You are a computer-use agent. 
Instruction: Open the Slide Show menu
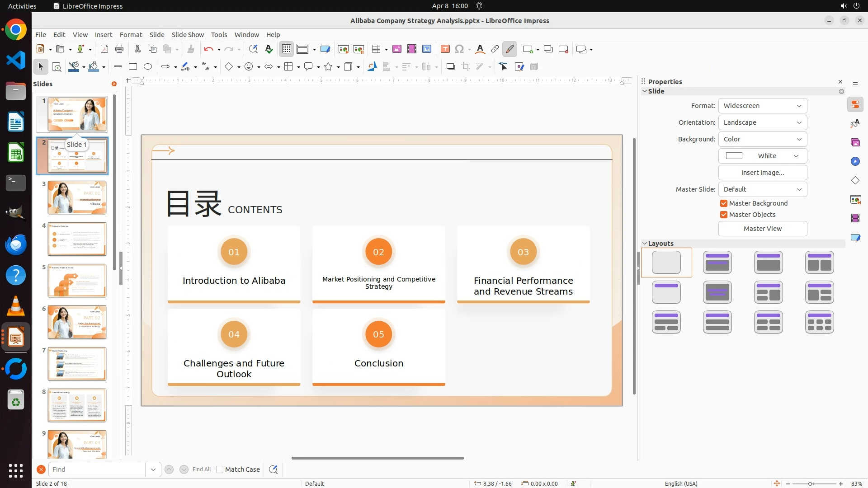188,35
